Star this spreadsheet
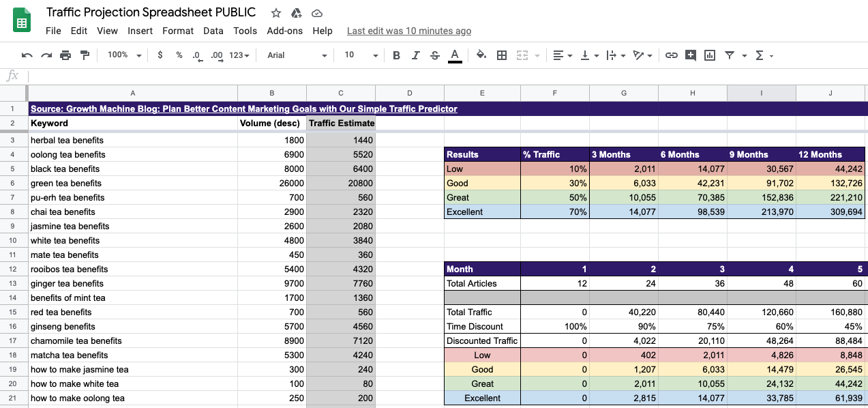This screenshot has width=868, height=408. (275, 12)
